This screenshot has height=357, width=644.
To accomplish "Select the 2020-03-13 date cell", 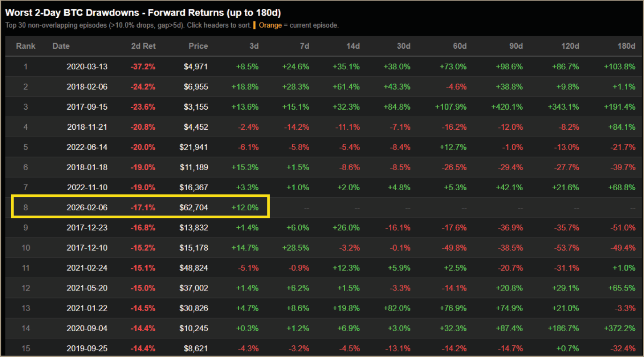I will (x=87, y=67).
